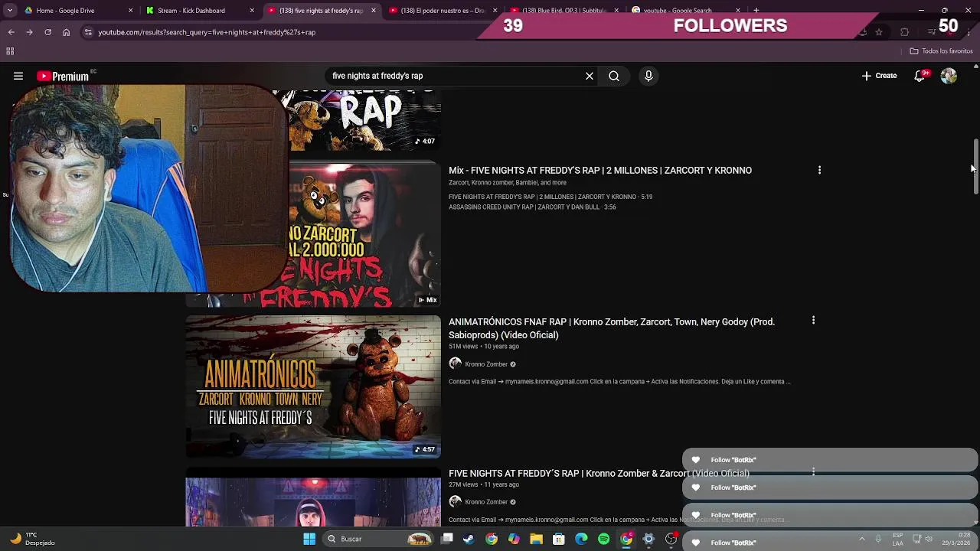Launch Steam from the taskbar
The width and height of the screenshot is (980, 551).
469,539
